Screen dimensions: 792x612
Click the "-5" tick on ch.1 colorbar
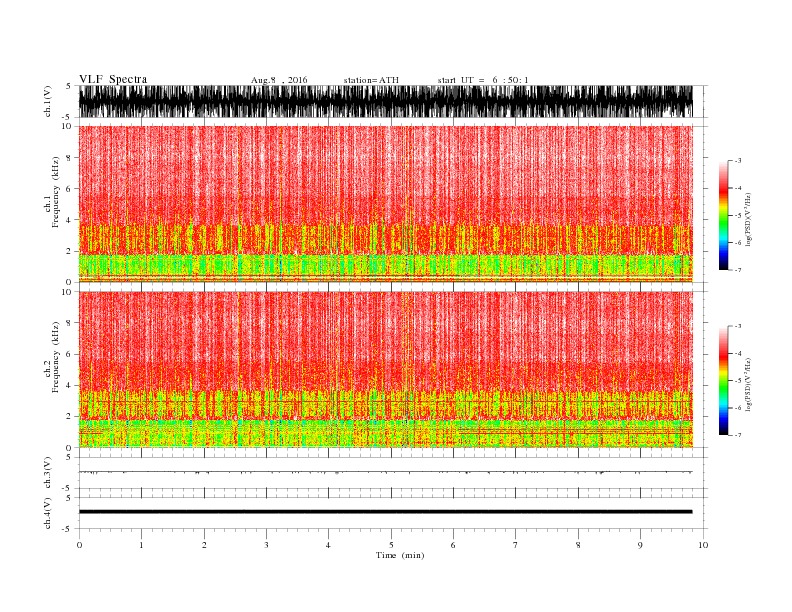(737, 215)
